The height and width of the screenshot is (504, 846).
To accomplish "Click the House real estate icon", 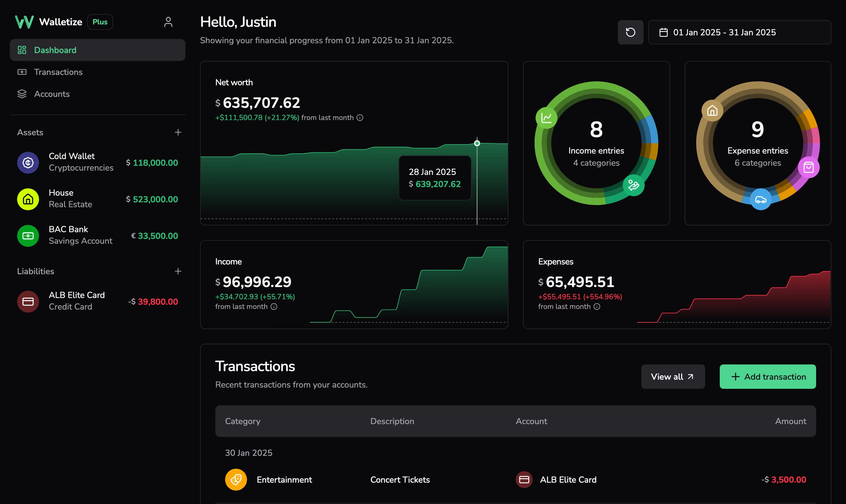I will (x=28, y=199).
